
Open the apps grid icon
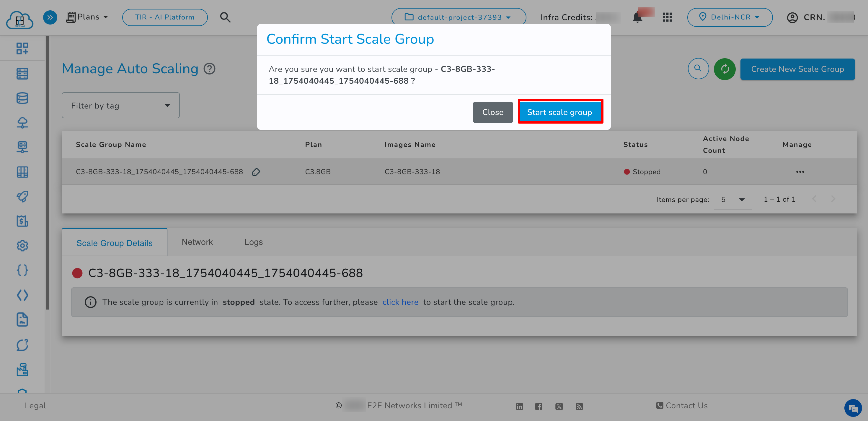(x=667, y=17)
